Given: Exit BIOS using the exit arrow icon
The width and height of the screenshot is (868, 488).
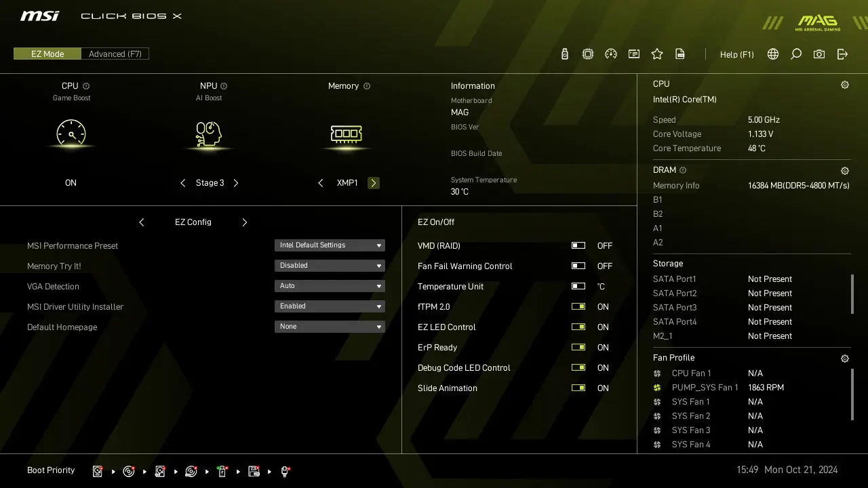Looking at the screenshot, I should [x=842, y=54].
